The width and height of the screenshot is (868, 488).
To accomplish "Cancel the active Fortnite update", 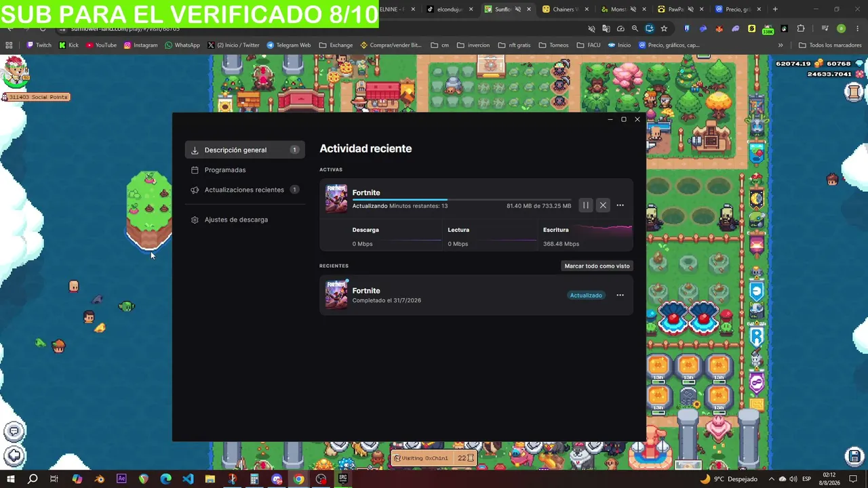I will pyautogui.click(x=603, y=205).
